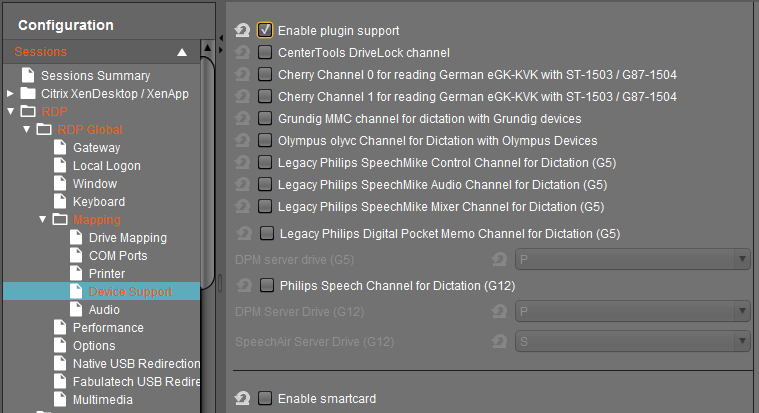The width and height of the screenshot is (759, 413).
Task: Open the DPM server drive (G5) dropdown
Action: pos(632,259)
